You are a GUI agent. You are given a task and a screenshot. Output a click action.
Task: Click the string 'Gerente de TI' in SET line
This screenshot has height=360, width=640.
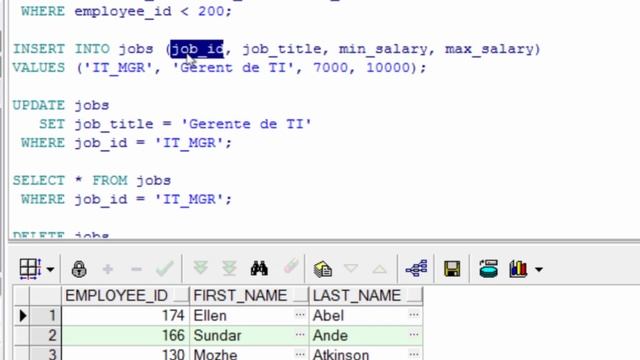pos(246,124)
